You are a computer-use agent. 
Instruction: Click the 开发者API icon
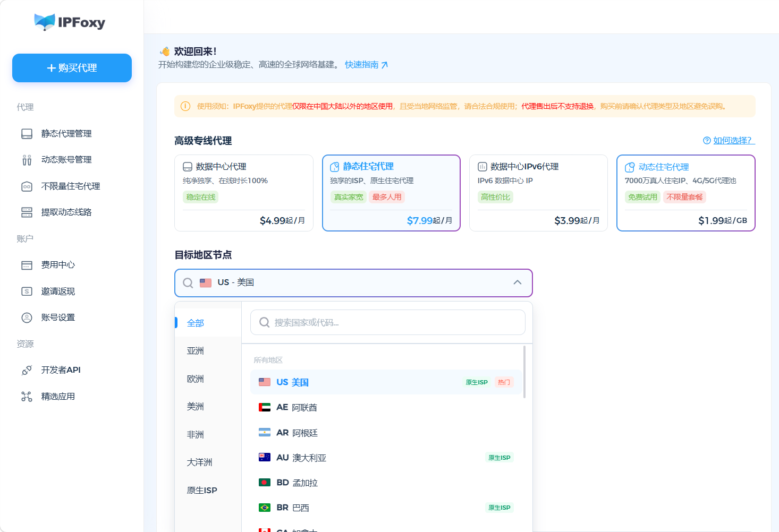[27, 370]
